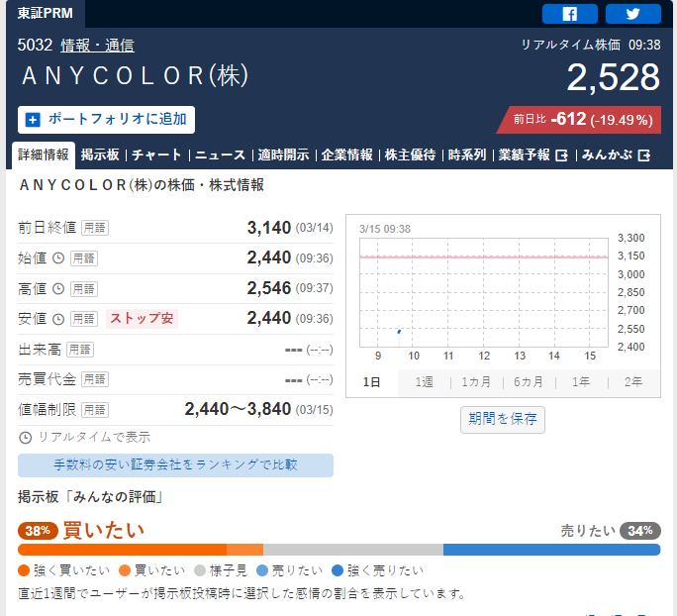Click 強く買いたい legend dot
The width and height of the screenshot is (677, 616).
[24, 570]
